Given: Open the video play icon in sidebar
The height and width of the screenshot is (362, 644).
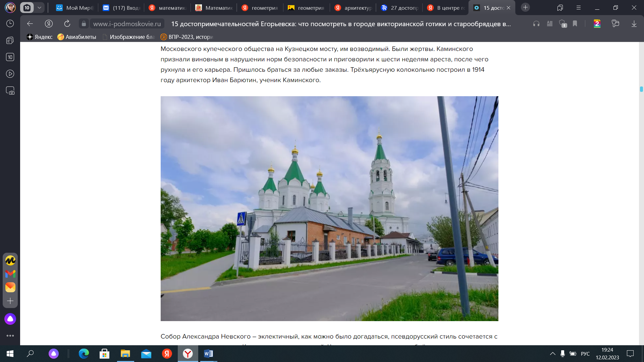Looking at the screenshot, I should coord(10,74).
